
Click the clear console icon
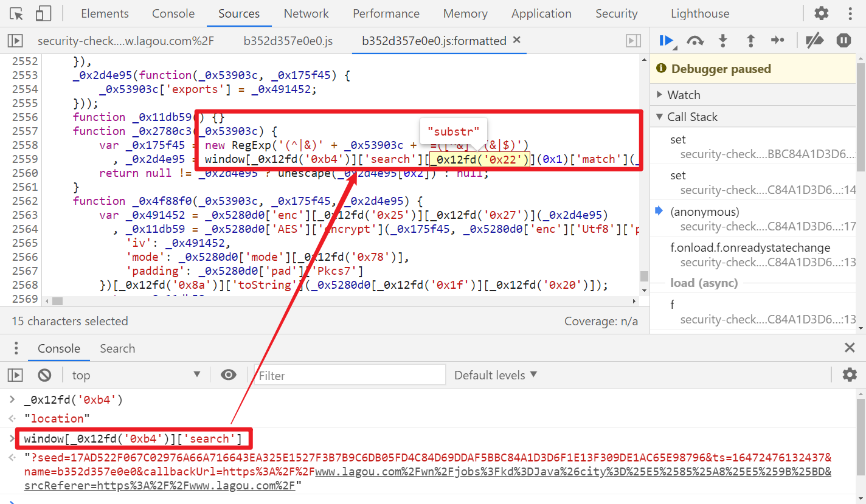pyautogui.click(x=44, y=375)
